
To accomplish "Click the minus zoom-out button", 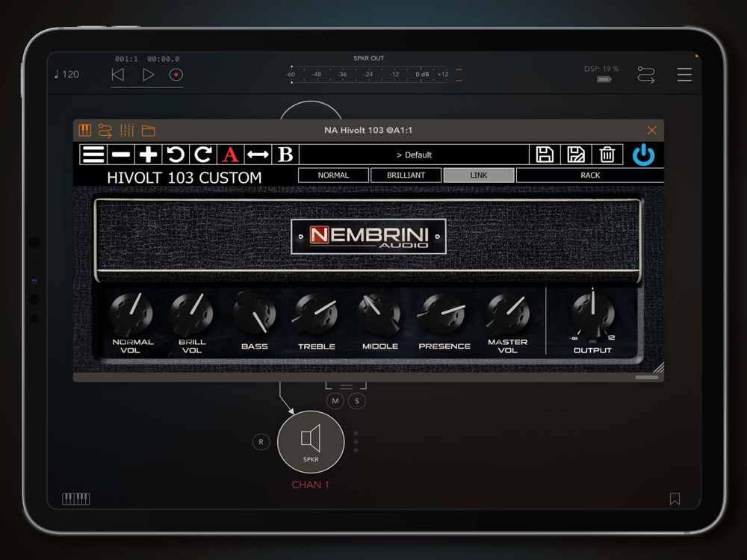I will point(121,155).
